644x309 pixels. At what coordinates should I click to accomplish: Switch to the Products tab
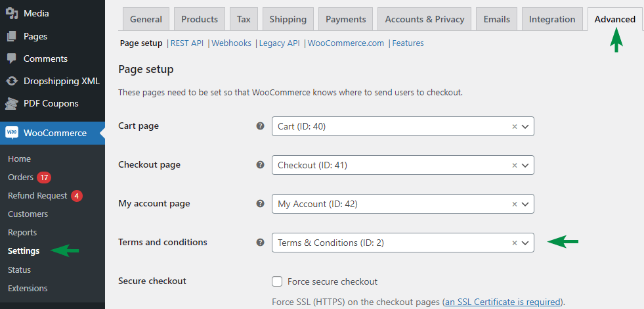pos(200,19)
